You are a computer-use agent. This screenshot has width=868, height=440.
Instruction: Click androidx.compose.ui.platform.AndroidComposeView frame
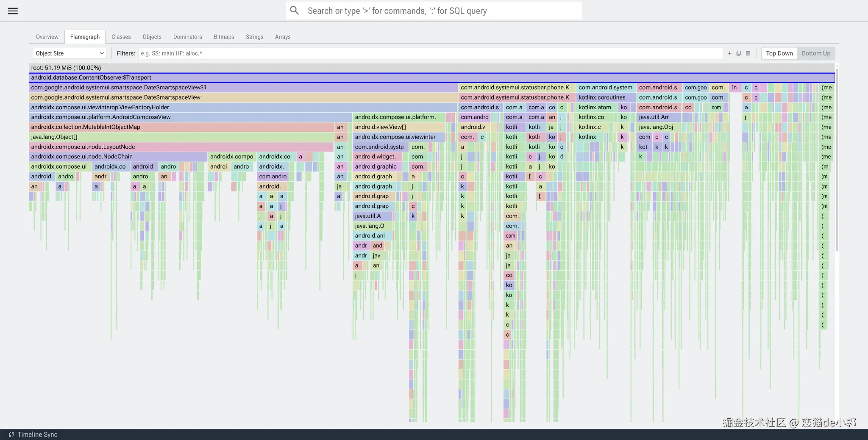coord(190,117)
